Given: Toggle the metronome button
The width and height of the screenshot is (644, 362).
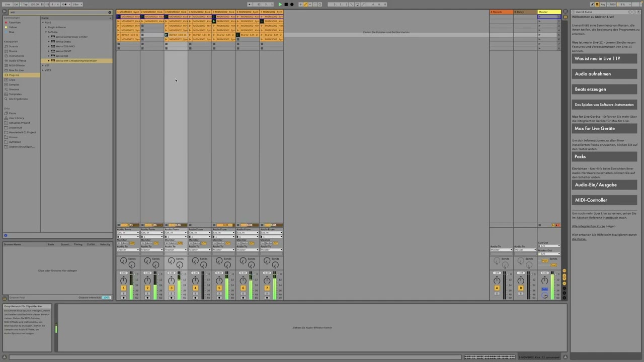Looking at the screenshot, I should 64,5.
